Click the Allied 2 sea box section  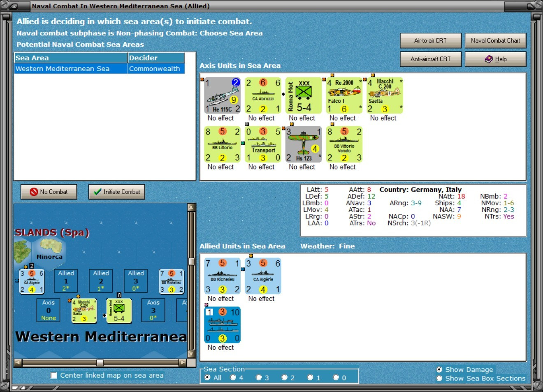pos(101,281)
